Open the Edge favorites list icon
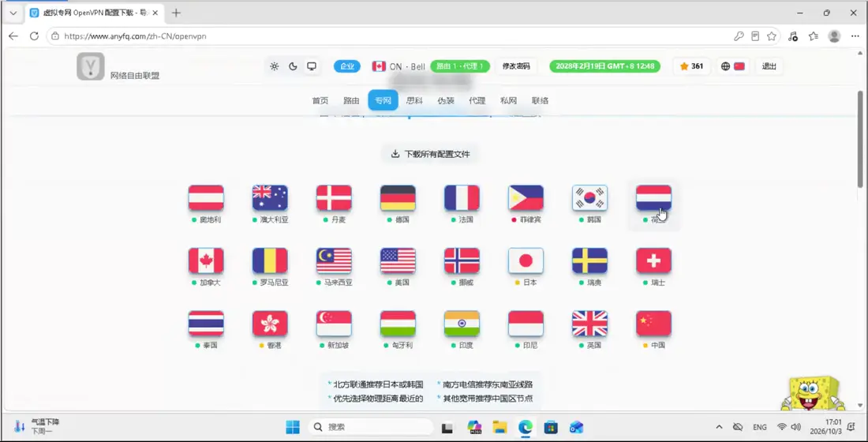 [814, 36]
